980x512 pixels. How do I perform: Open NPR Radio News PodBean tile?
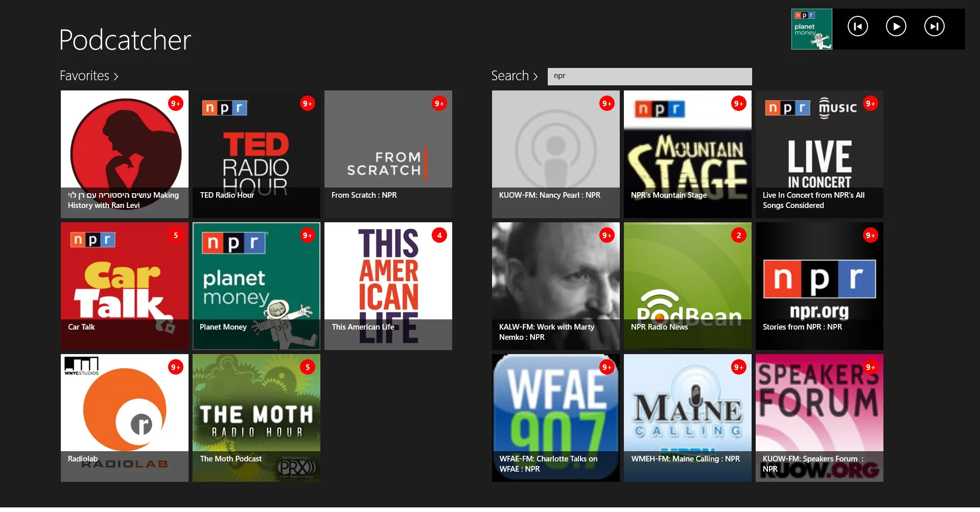pos(688,286)
